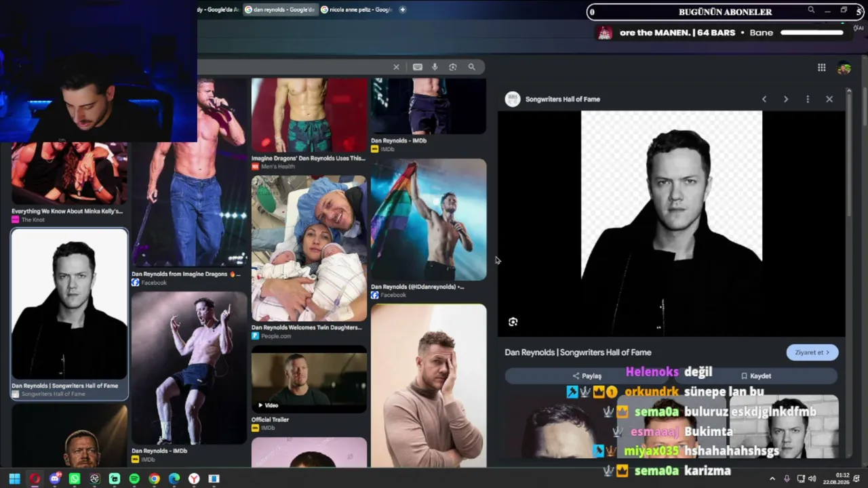Open the notification center bell

(856, 479)
